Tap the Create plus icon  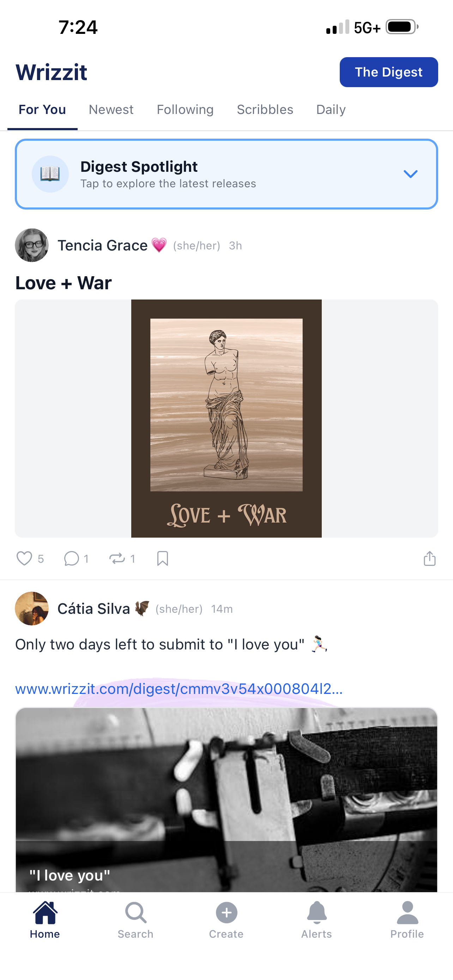[226, 912]
